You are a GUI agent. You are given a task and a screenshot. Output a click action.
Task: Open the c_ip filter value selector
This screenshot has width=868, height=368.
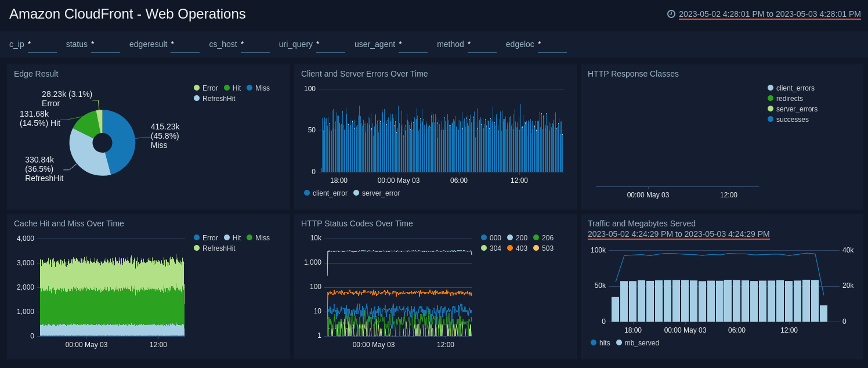[x=42, y=44]
